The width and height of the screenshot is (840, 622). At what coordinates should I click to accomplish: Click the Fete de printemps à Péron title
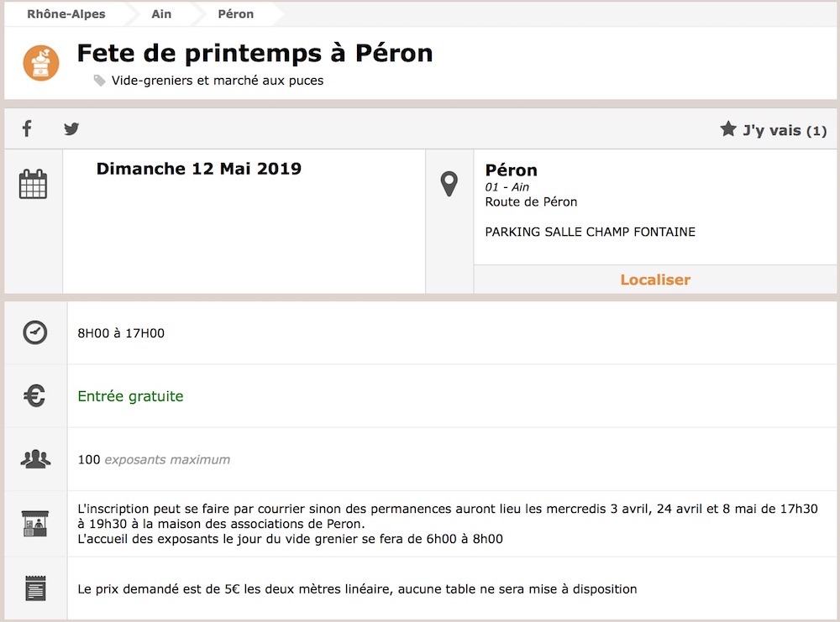click(x=255, y=54)
